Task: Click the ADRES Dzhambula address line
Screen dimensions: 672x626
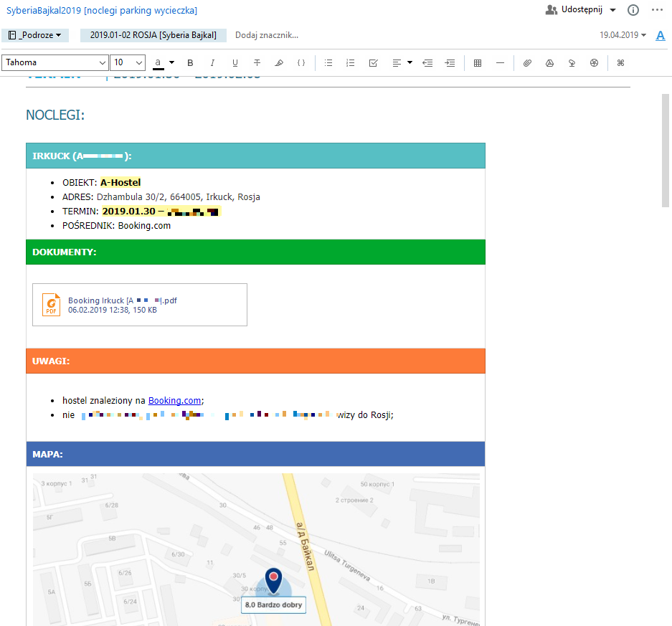Action: pos(161,197)
